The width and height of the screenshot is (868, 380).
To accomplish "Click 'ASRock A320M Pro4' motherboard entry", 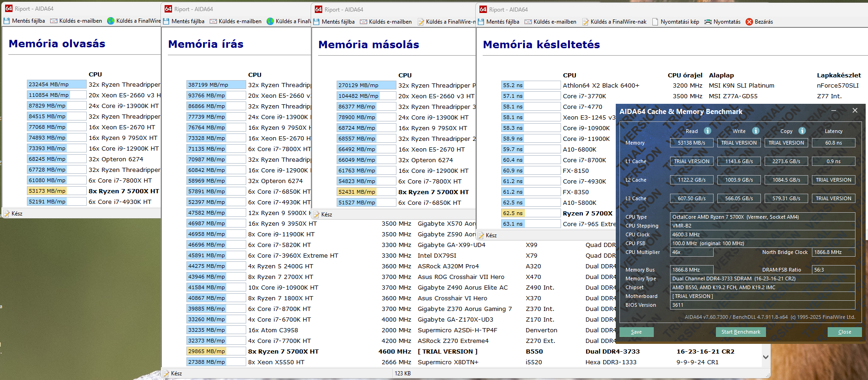I will (448, 266).
